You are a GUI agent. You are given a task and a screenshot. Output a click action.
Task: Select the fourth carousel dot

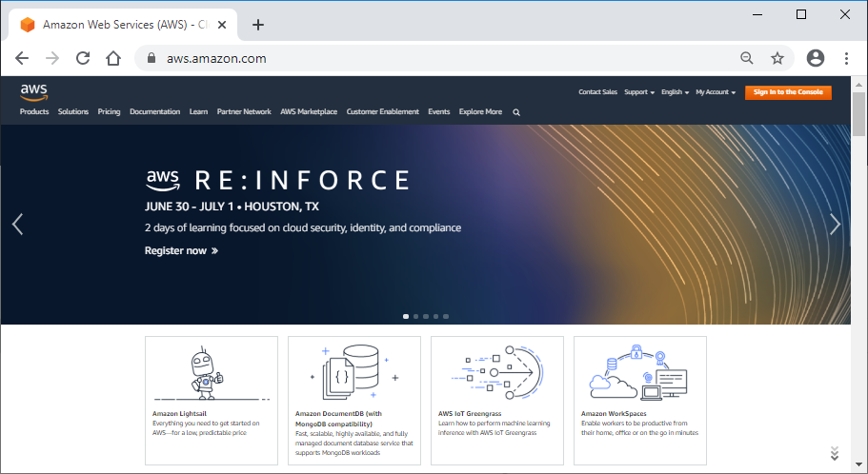435,316
